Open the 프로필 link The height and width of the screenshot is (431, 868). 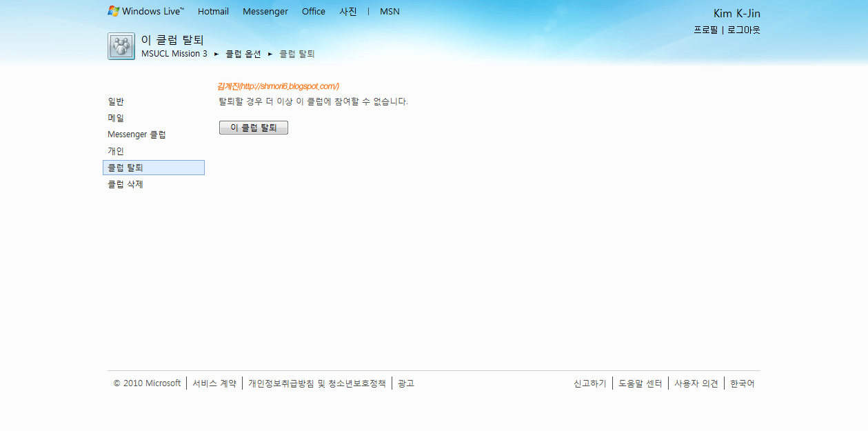[705, 30]
